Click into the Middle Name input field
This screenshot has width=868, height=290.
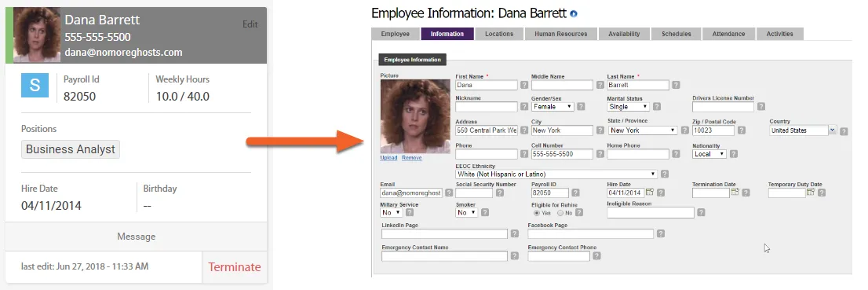(562, 86)
